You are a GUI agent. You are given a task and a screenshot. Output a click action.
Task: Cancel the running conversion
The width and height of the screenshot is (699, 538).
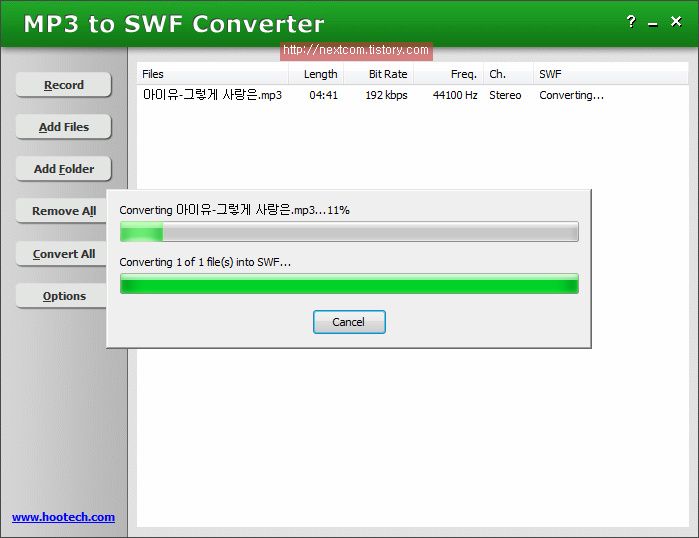(349, 322)
